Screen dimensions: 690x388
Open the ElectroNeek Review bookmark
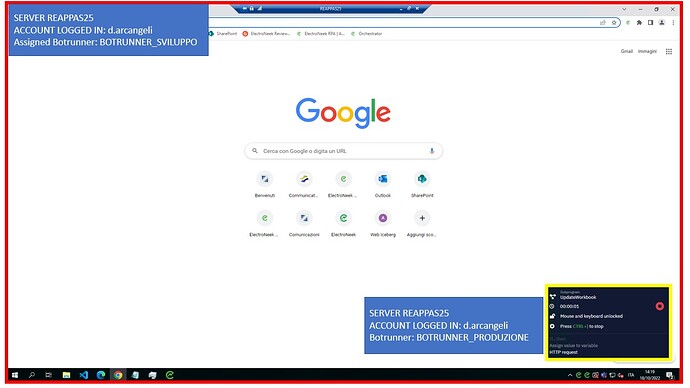click(266, 33)
